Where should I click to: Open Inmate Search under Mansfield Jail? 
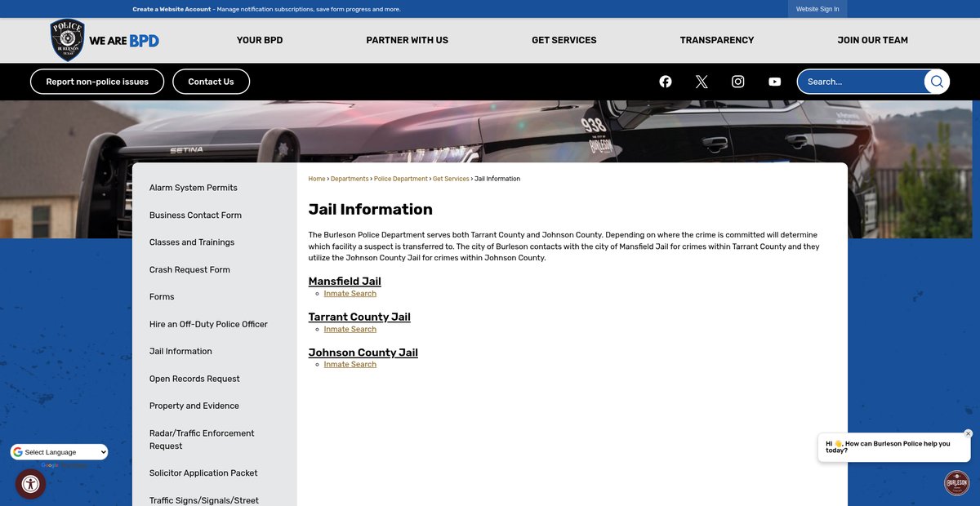coord(350,293)
